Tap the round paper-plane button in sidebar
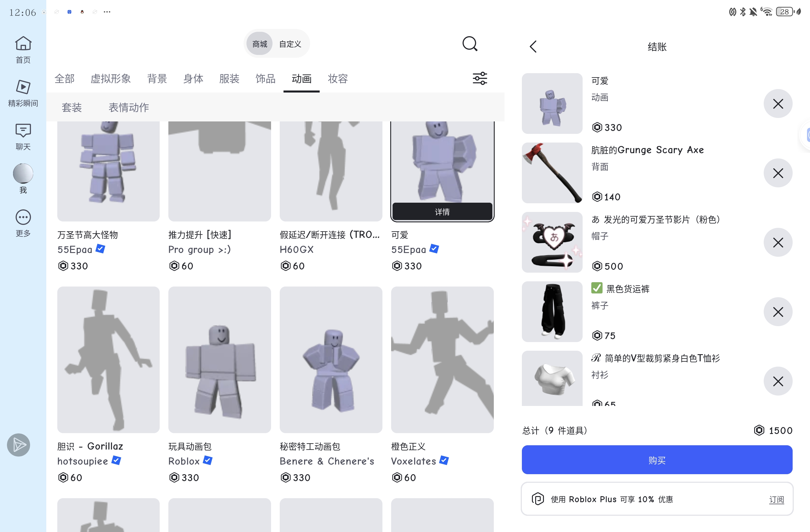810x532 pixels. tap(19, 445)
